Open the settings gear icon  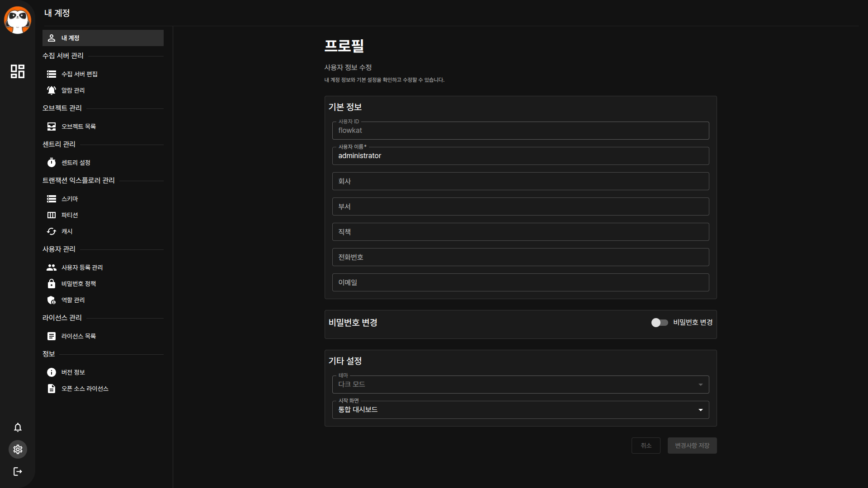(x=18, y=450)
